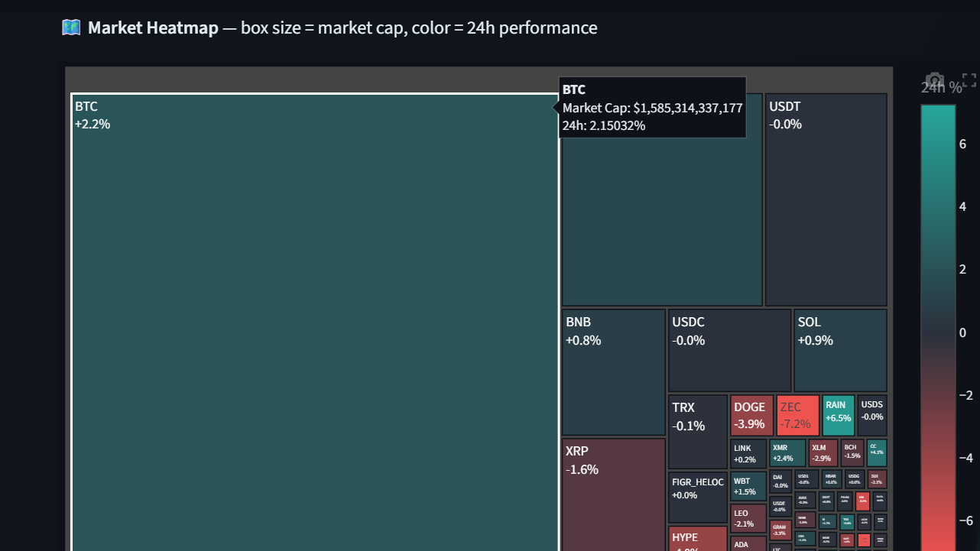Click the small green TAO tile
The height and width of the screenshot is (551, 980).
click(846, 522)
